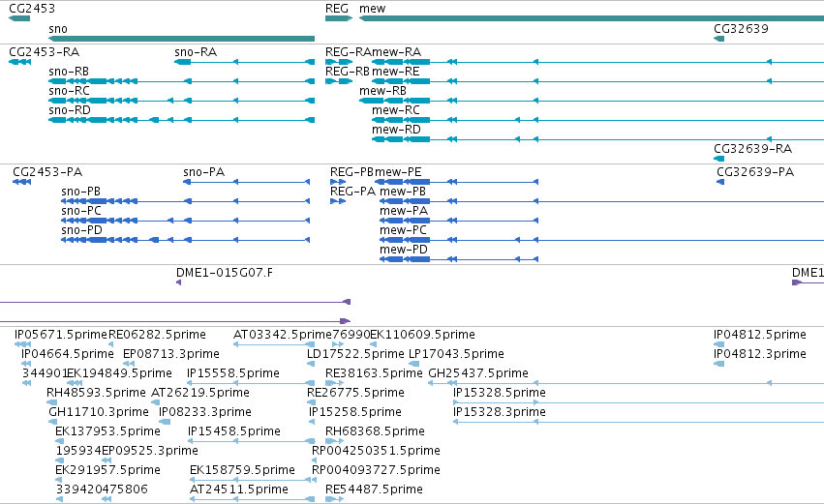Select sno-PB protein label

coord(81,192)
